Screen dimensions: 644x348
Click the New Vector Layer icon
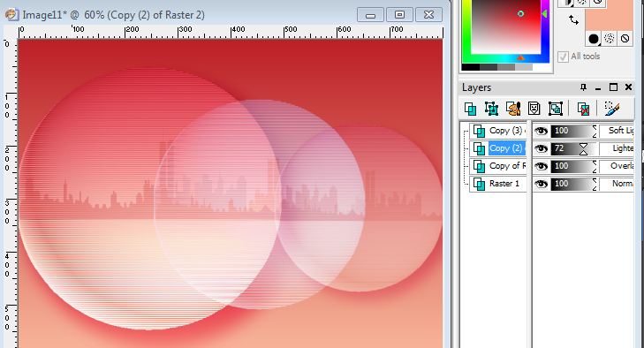click(492, 109)
